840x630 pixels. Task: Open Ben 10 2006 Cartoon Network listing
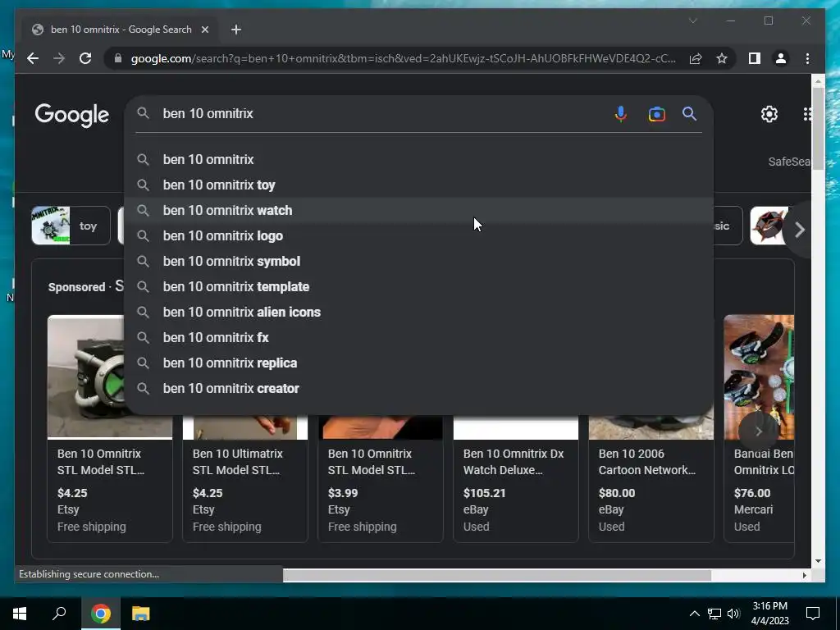coord(651,479)
